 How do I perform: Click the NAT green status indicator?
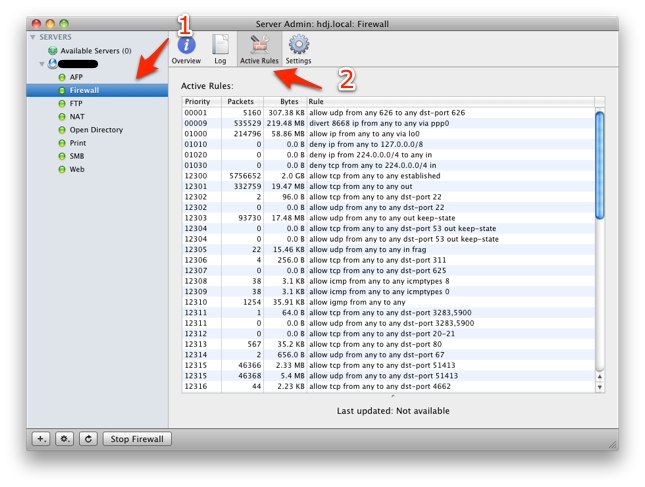click(62, 117)
